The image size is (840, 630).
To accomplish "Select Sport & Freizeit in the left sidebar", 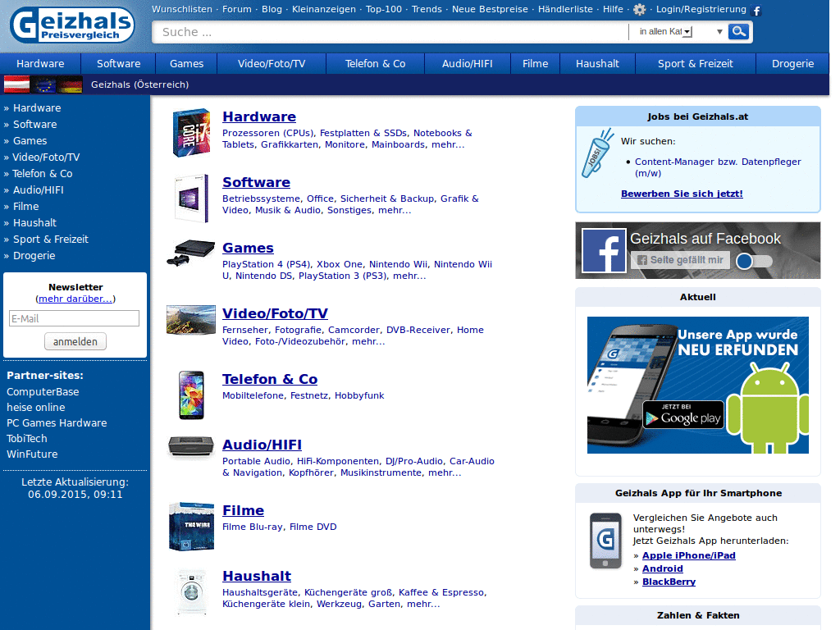I will point(51,240).
